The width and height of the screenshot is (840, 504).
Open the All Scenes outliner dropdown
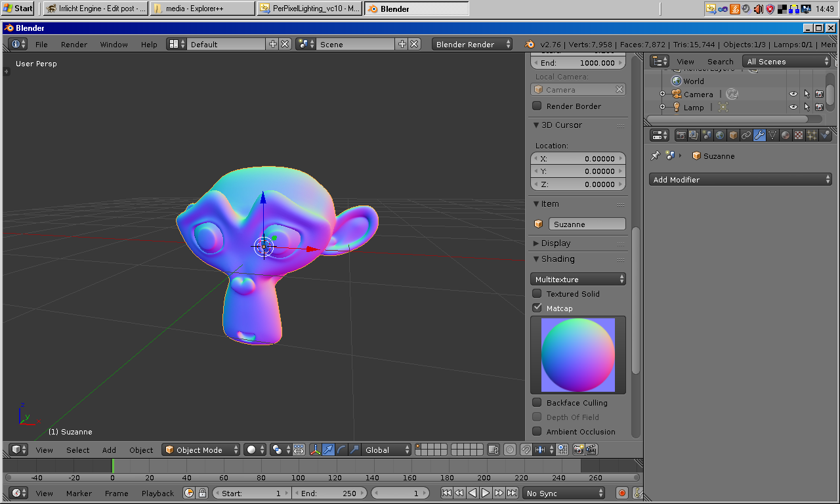coord(787,61)
